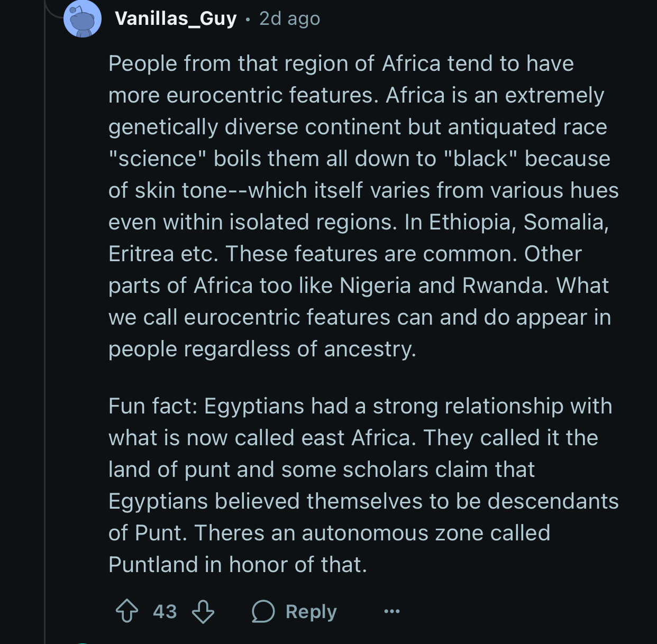Click the word "Nigeria" in the comment
Screen dimensions: 657x644
[x=375, y=286]
